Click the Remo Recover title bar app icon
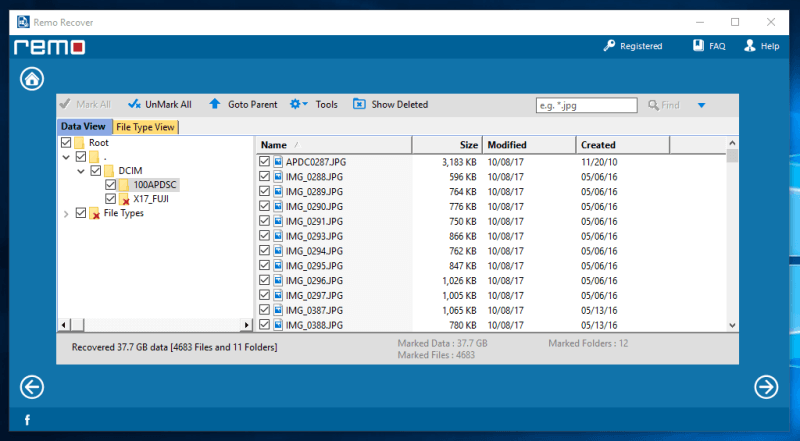 click(x=23, y=22)
